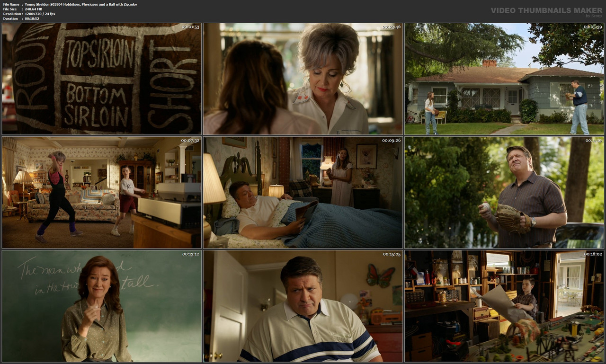Click the 00:05:39 timestamp
The height and width of the screenshot is (364, 606).
593,27
